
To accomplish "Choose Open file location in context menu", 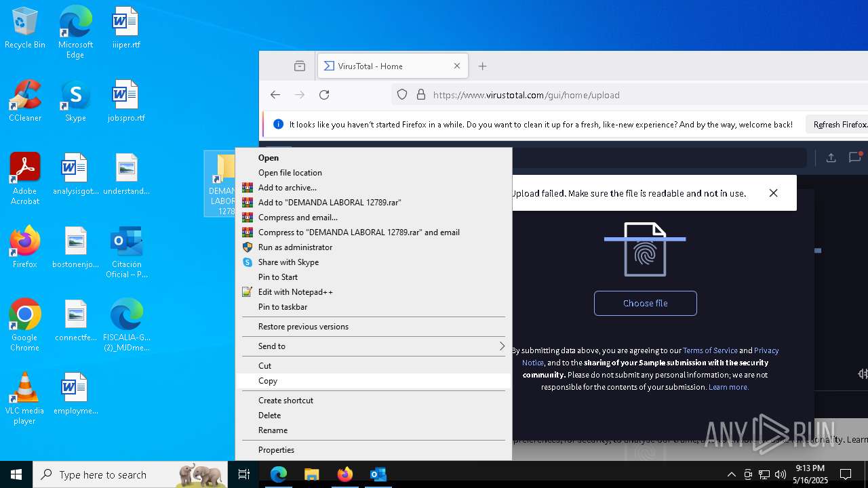I will (x=374, y=173).
